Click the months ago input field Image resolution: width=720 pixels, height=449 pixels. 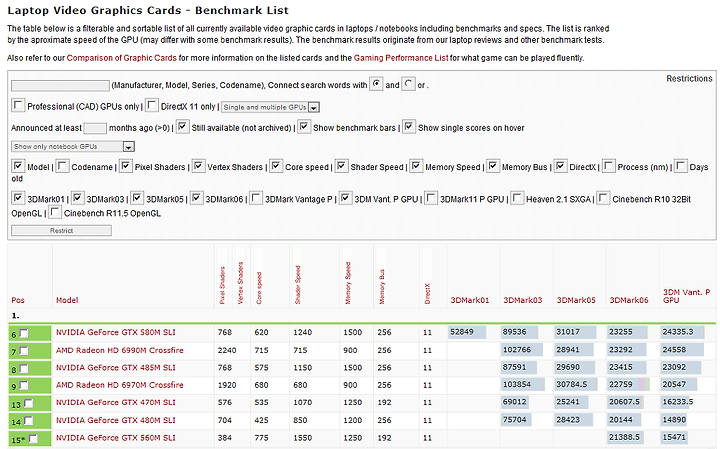pos(95,128)
